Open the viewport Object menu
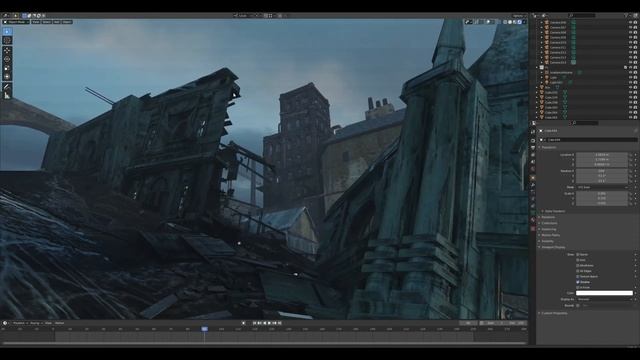The width and height of the screenshot is (640, 360). pyautogui.click(x=67, y=22)
